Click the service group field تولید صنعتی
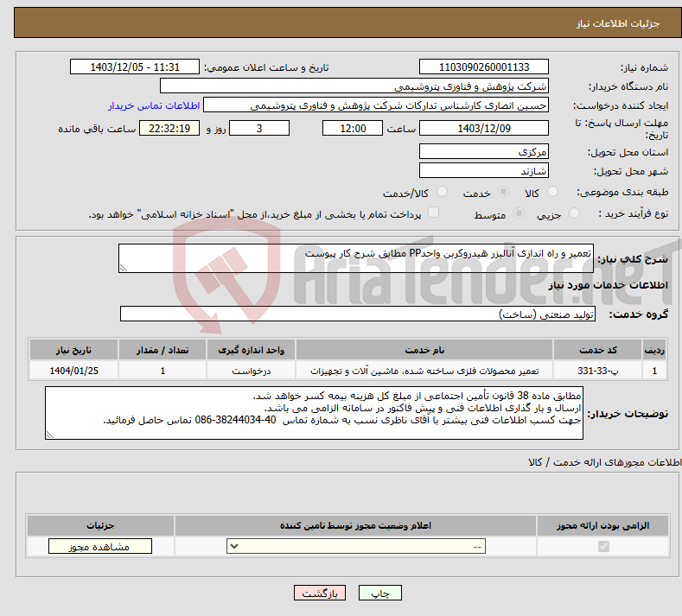This screenshot has height=616, width=682. tap(358, 314)
